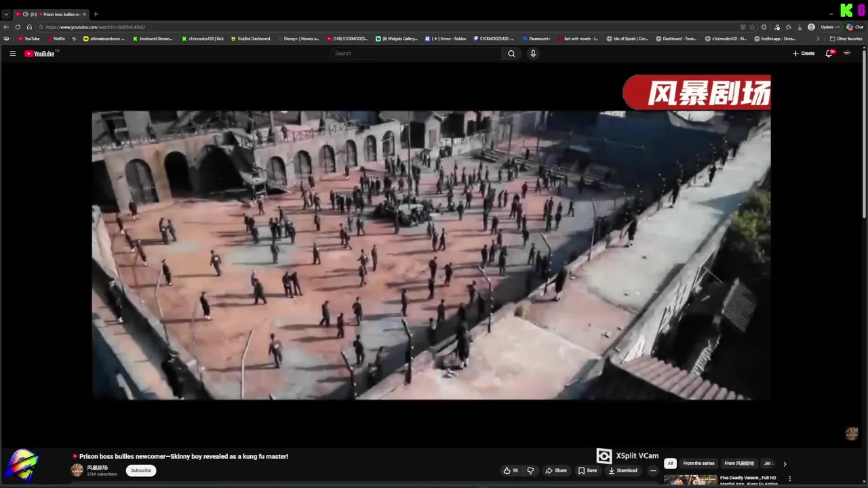The width and height of the screenshot is (868, 488).
Task: Show more bookmarks with the chevron
Action: (817, 39)
